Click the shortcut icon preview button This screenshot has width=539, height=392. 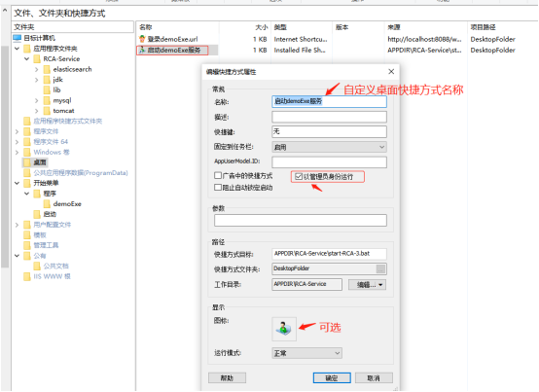coord(284,329)
